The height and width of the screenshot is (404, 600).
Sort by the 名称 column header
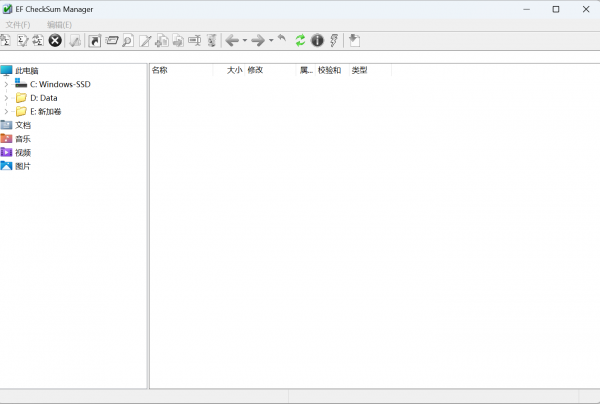pos(181,70)
